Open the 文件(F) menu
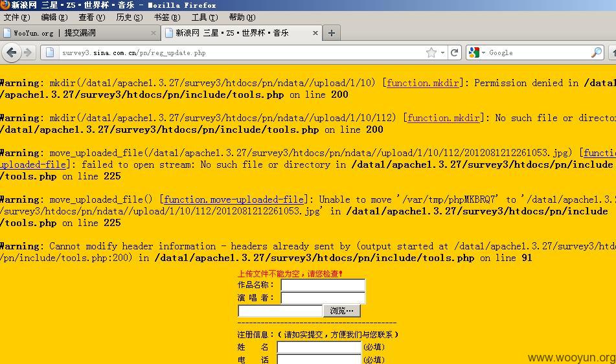Image resolution: width=616 pixels, height=364 pixels. pyautogui.click(x=16, y=17)
